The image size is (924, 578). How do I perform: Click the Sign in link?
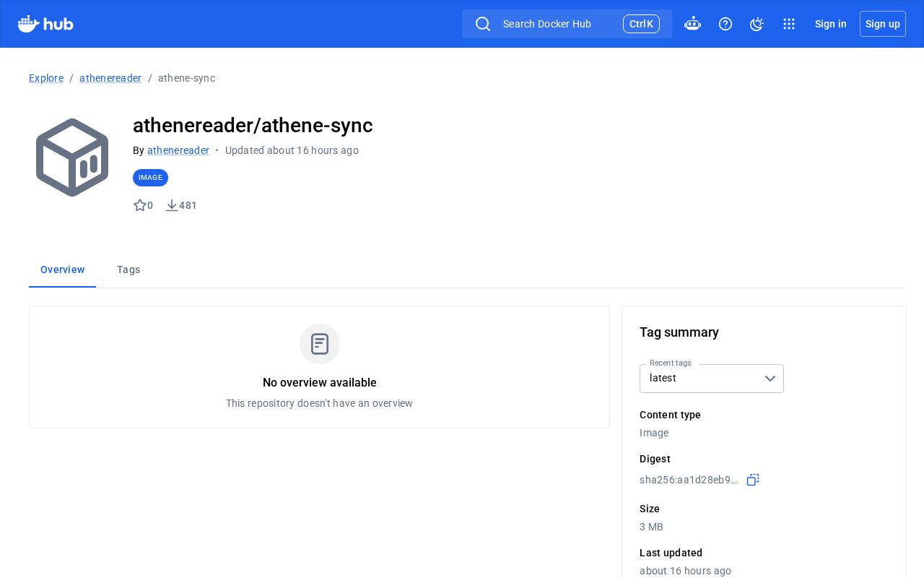(x=831, y=24)
